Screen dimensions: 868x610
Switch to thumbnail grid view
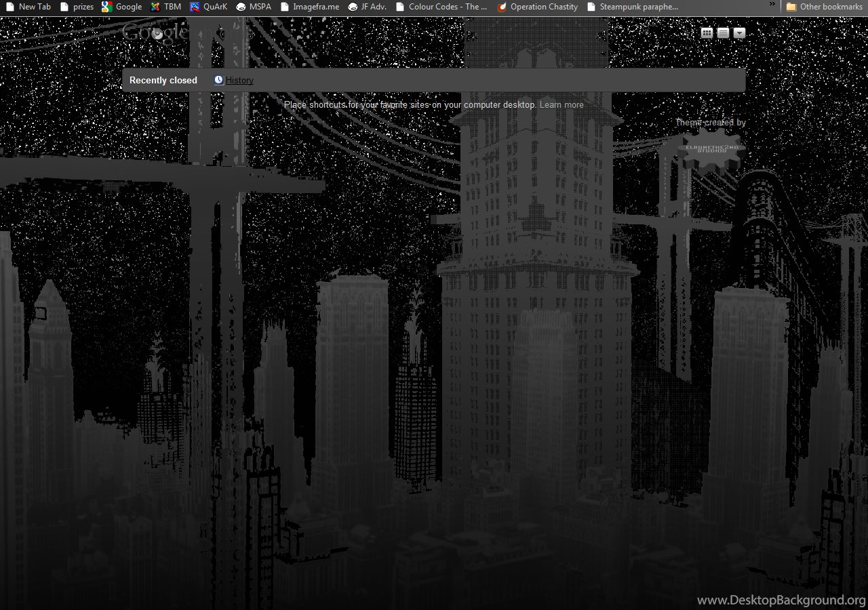pyautogui.click(x=707, y=33)
